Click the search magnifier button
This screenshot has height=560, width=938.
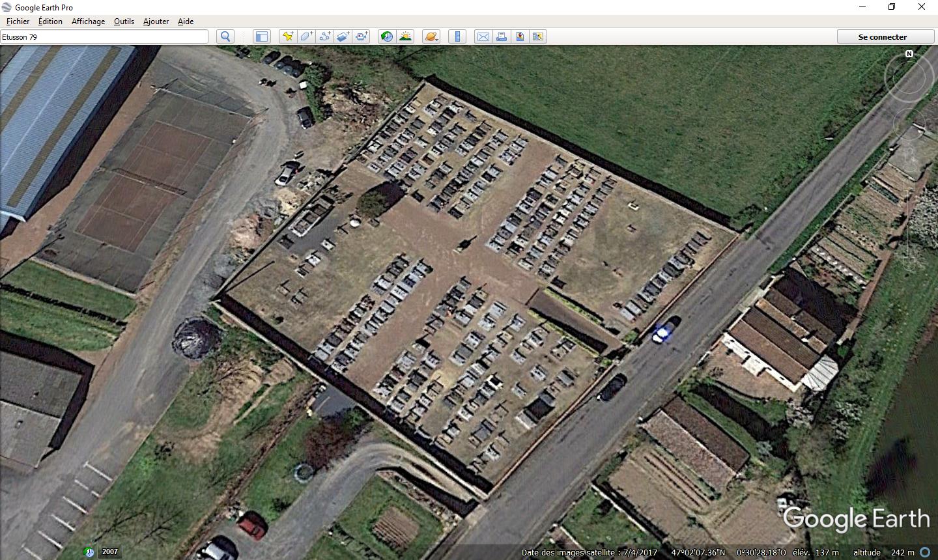225,36
